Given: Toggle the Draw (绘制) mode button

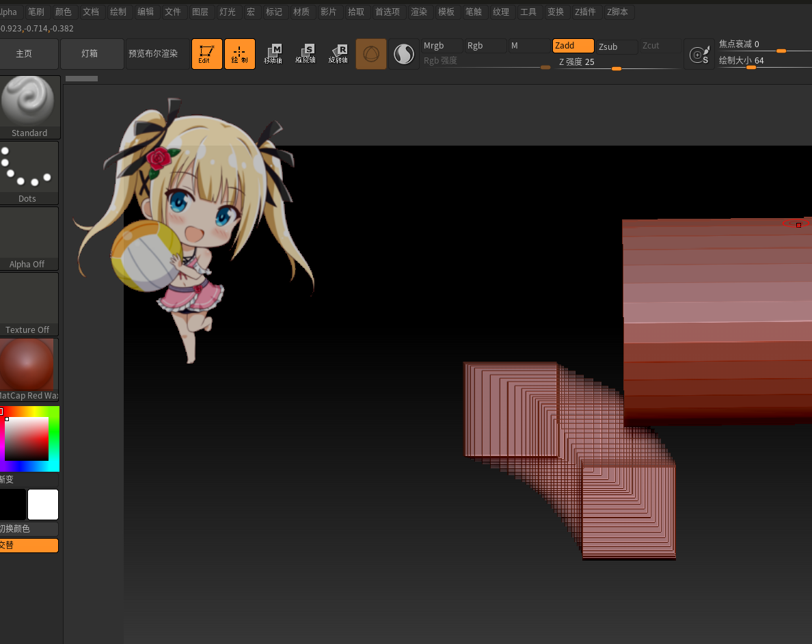Looking at the screenshot, I should point(240,54).
